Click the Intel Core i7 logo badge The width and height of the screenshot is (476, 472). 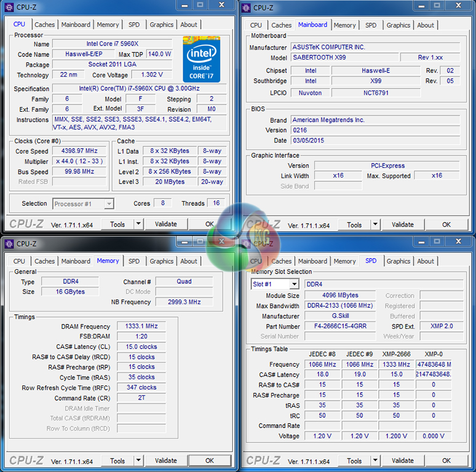point(201,58)
